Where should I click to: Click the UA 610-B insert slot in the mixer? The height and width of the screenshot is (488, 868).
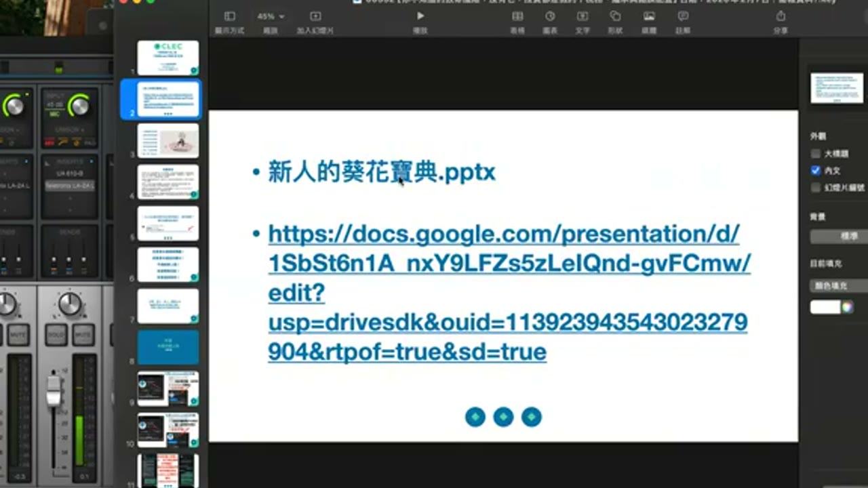coord(71,174)
